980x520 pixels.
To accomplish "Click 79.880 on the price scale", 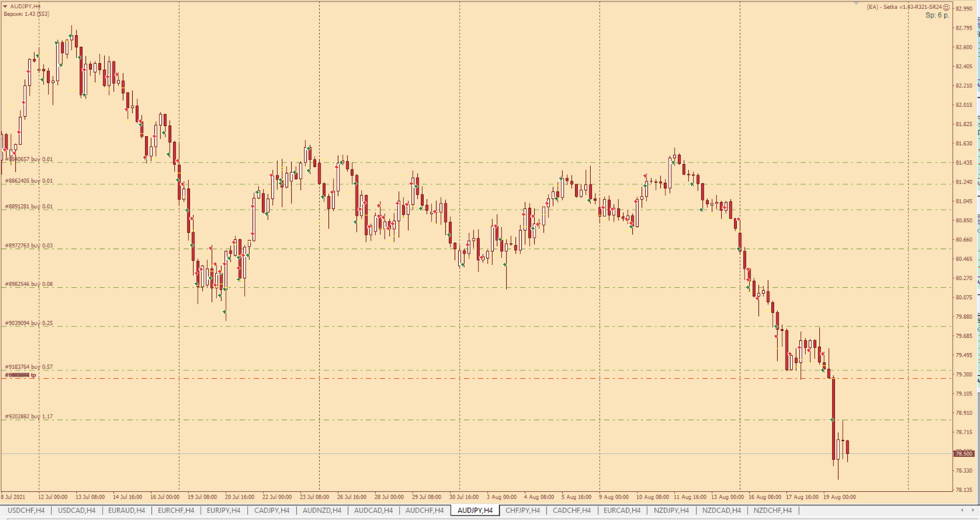I will 964,317.
